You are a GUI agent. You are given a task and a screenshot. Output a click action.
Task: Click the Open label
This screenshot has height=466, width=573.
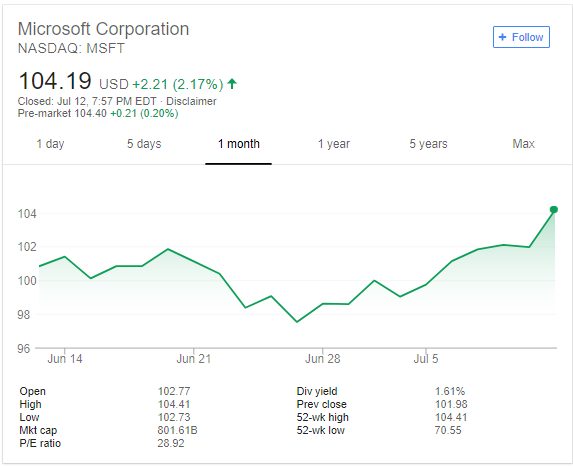click(x=33, y=391)
